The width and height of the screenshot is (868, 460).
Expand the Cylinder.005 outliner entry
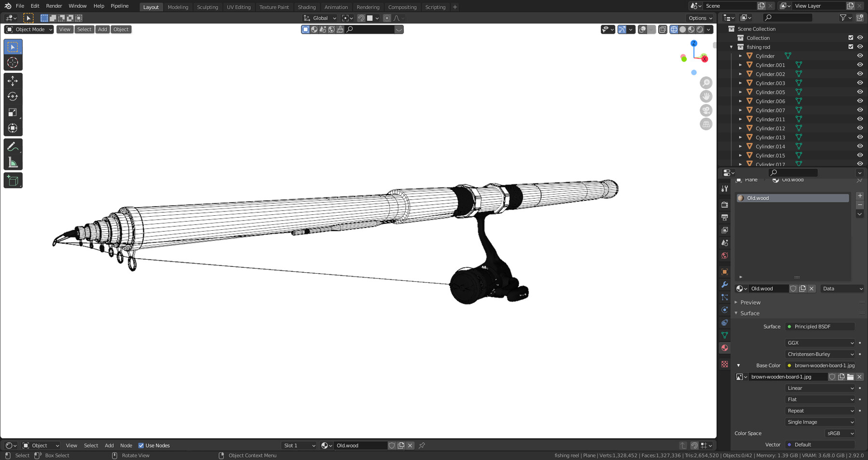(741, 92)
